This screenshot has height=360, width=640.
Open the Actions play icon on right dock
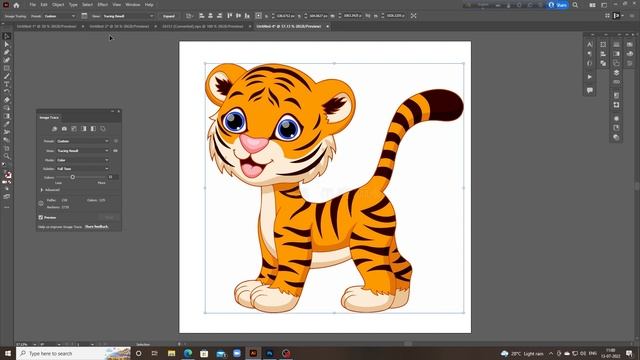pyautogui.click(x=589, y=77)
